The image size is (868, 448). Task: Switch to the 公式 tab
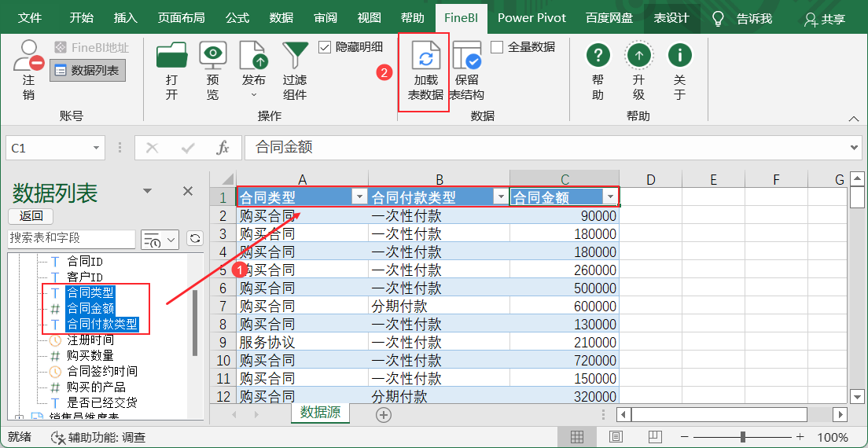click(x=237, y=18)
